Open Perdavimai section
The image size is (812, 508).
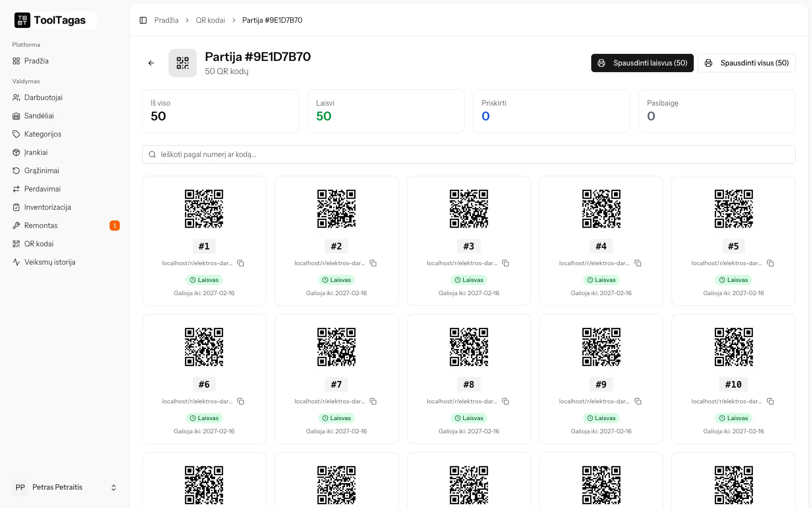65,189
